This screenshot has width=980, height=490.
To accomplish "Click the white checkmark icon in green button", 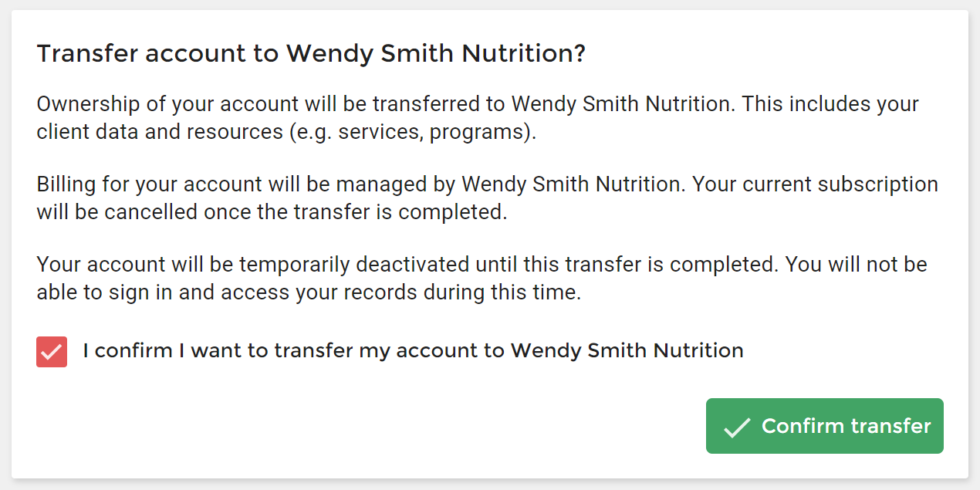I will [737, 427].
